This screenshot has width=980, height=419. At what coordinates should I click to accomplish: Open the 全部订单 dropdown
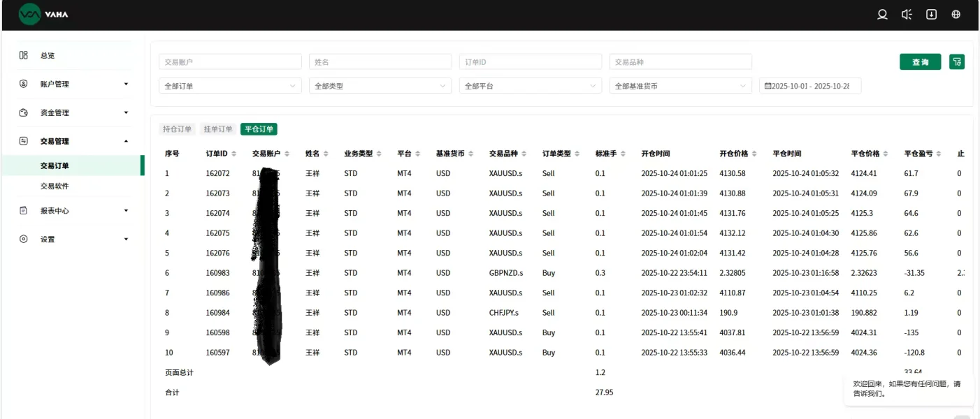230,86
